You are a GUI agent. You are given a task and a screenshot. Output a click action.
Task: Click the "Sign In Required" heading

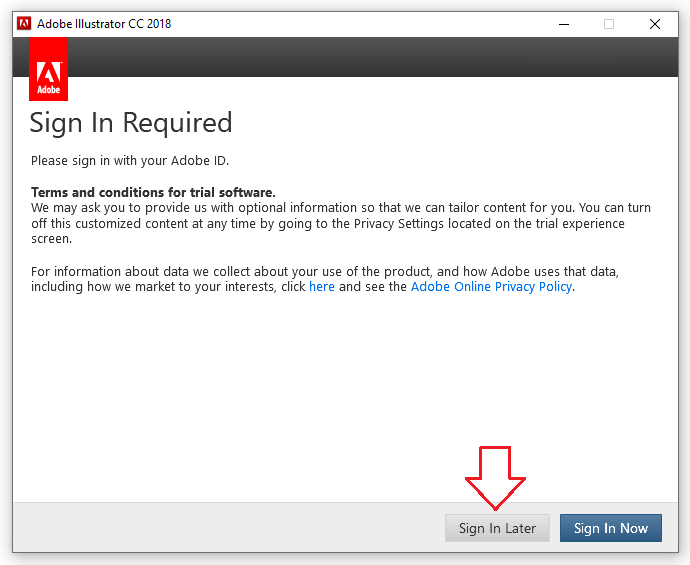[131, 123]
